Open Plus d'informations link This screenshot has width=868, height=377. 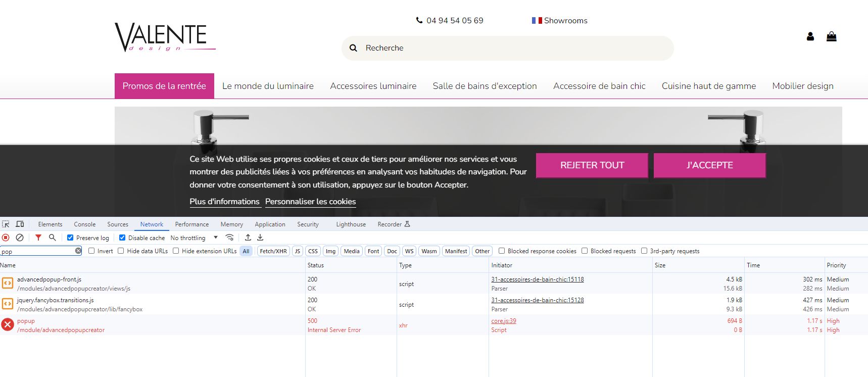224,202
